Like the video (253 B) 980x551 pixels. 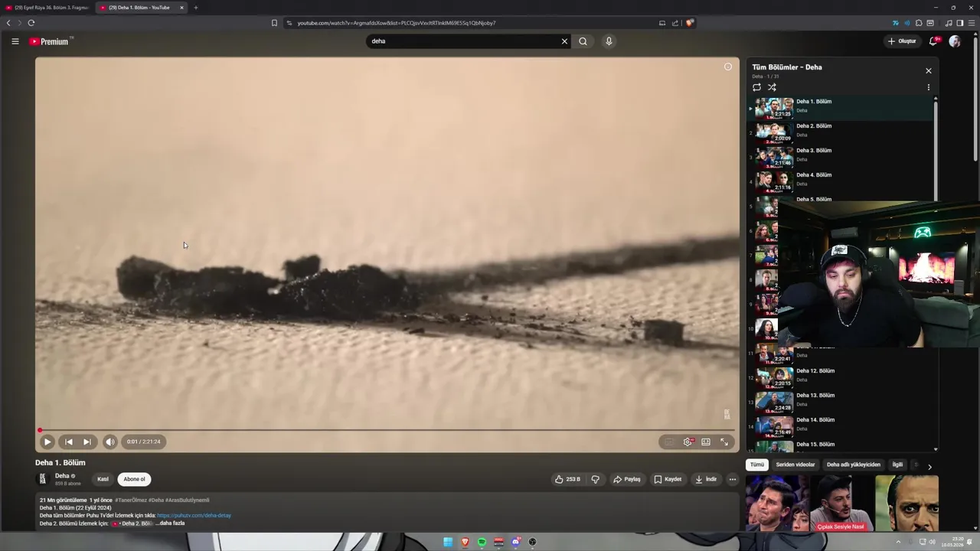click(x=568, y=479)
